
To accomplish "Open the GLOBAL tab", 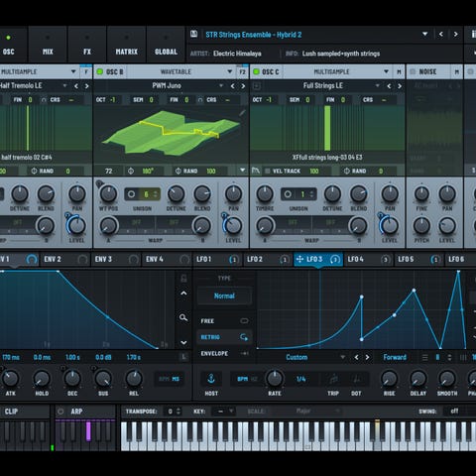I will (x=166, y=46).
